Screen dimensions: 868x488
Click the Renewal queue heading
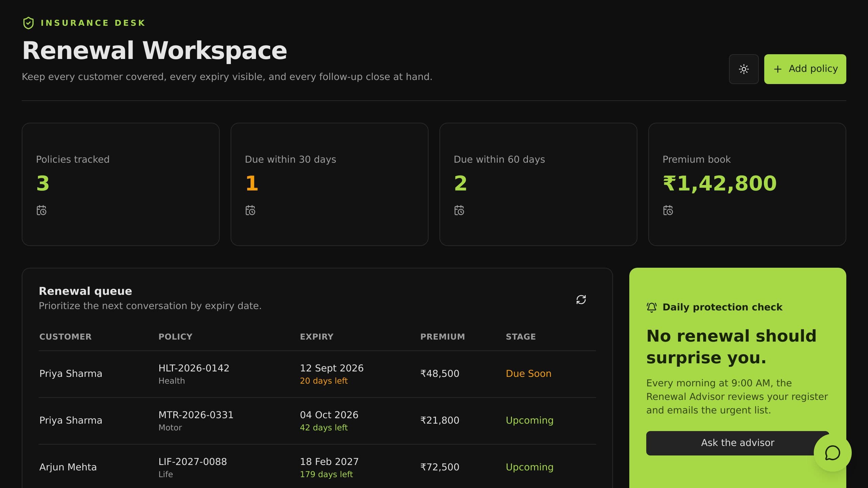pos(85,291)
